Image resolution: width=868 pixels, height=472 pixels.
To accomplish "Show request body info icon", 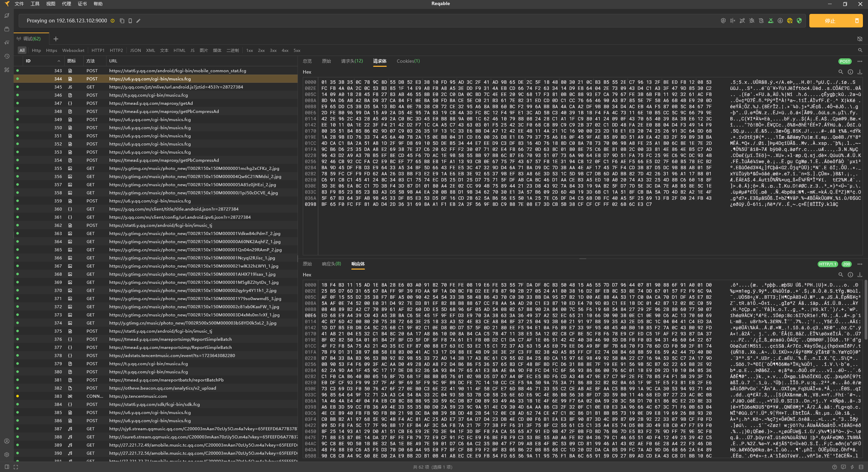I will [850, 72].
